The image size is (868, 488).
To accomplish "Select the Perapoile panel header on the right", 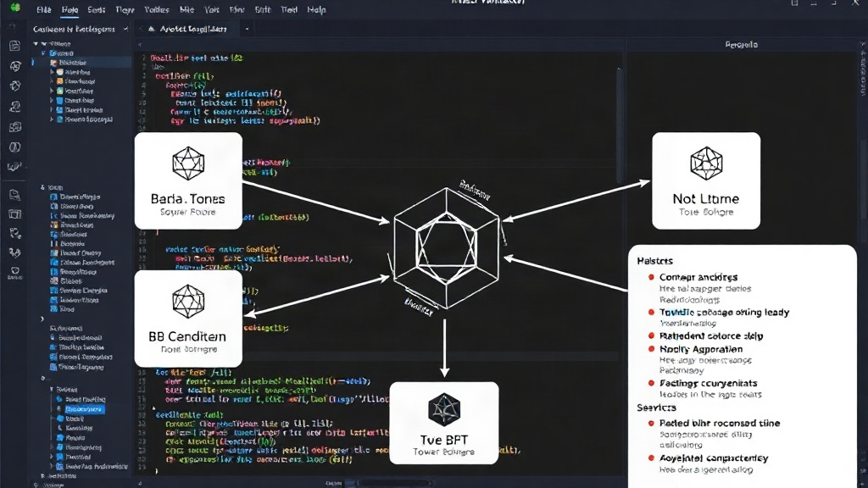I will pyautogui.click(x=741, y=44).
